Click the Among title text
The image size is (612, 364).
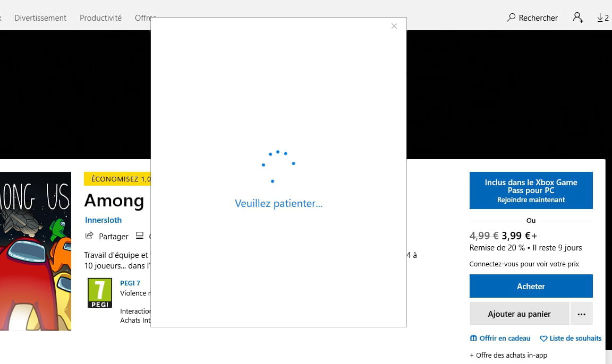pos(114,201)
